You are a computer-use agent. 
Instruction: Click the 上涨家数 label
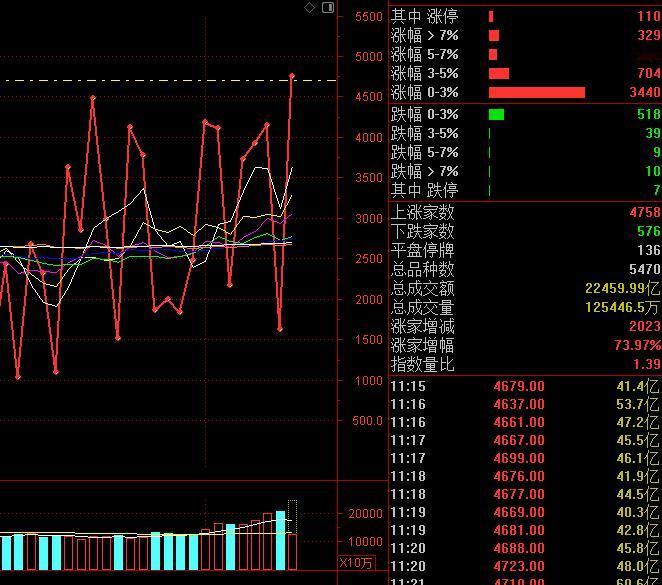422,212
